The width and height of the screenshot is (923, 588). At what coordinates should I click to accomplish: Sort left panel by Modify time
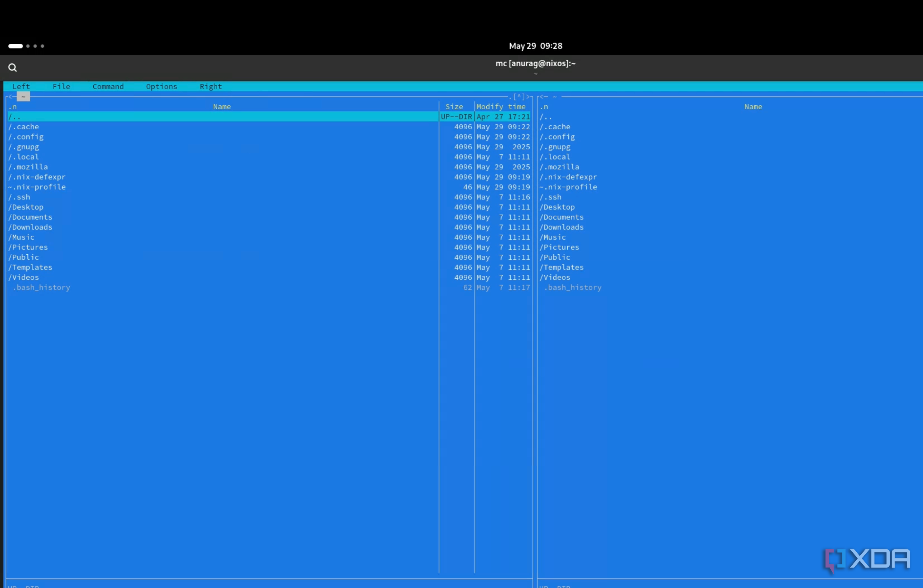(x=501, y=107)
